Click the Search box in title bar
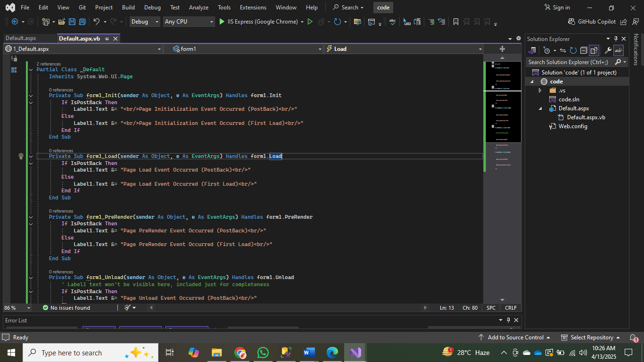 348,8
